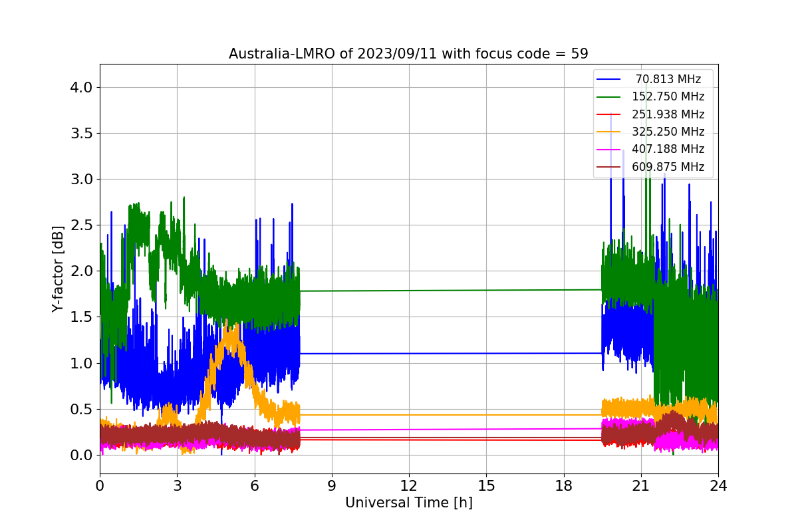The image size is (798, 532).
Task: Click the 21 hour x-axis tick label
Action: [x=640, y=485]
